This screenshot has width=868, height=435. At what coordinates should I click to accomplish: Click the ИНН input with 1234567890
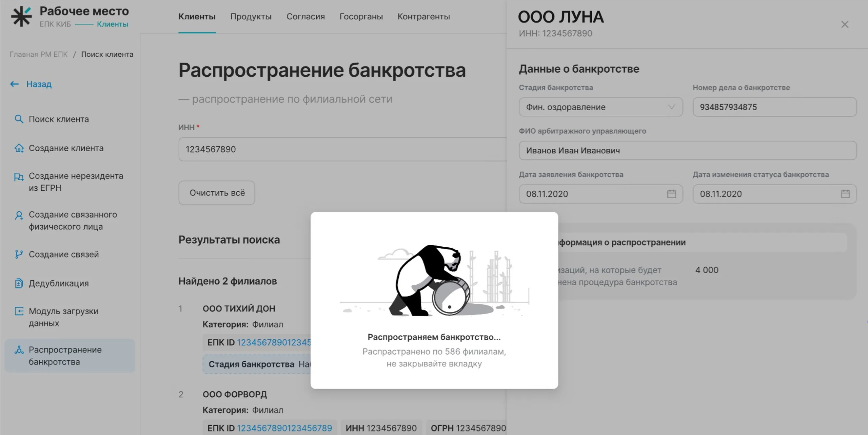[342, 149]
